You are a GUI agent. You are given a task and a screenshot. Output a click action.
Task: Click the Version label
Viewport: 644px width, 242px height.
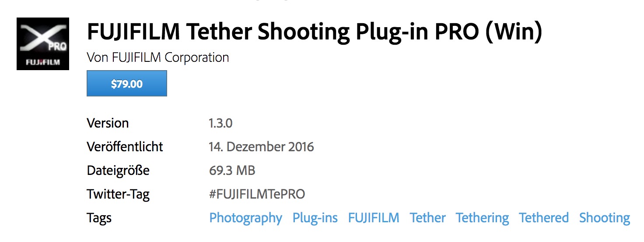[108, 123]
